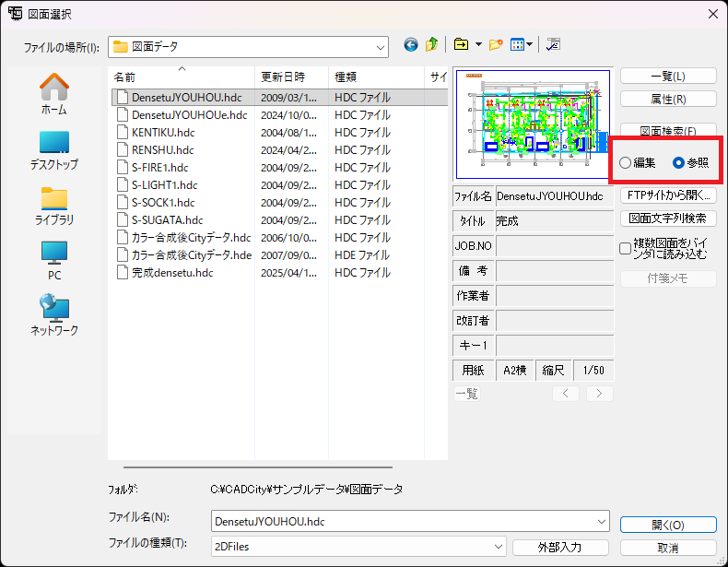
Task: Click the 属性(R) button
Action: point(668,99)
